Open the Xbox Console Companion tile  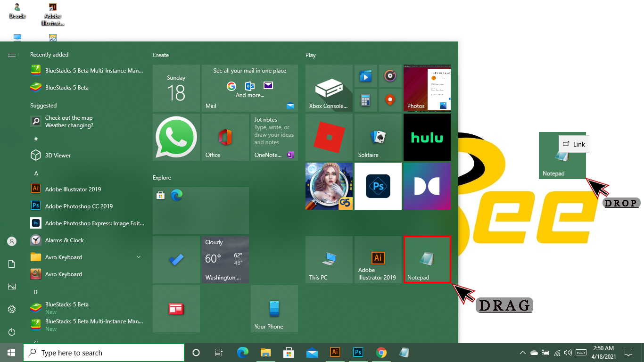(x=329, y=88)
